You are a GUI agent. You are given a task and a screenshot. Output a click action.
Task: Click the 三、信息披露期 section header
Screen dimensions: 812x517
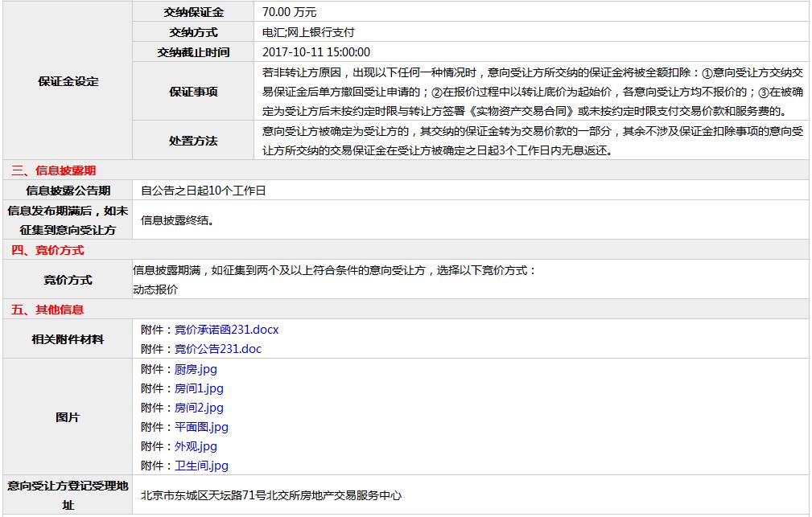pos(54,170)
